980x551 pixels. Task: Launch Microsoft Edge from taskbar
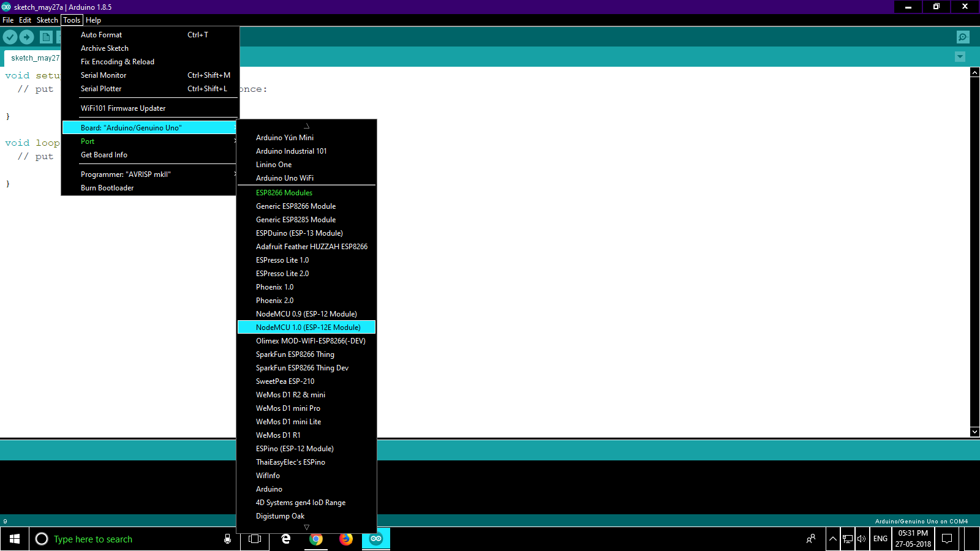(286, 539)
